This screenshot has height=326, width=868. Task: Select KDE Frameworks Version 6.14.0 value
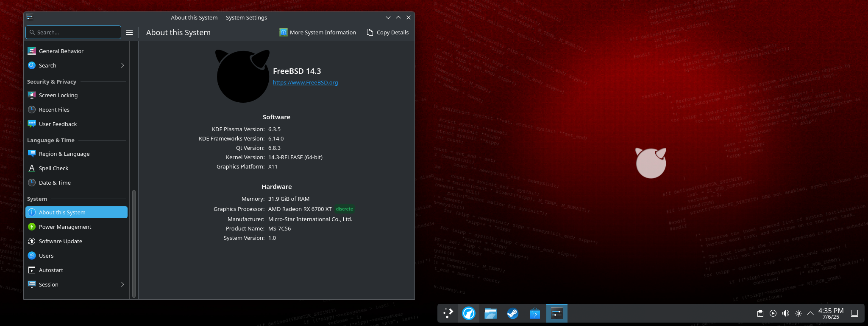[276, 138]
